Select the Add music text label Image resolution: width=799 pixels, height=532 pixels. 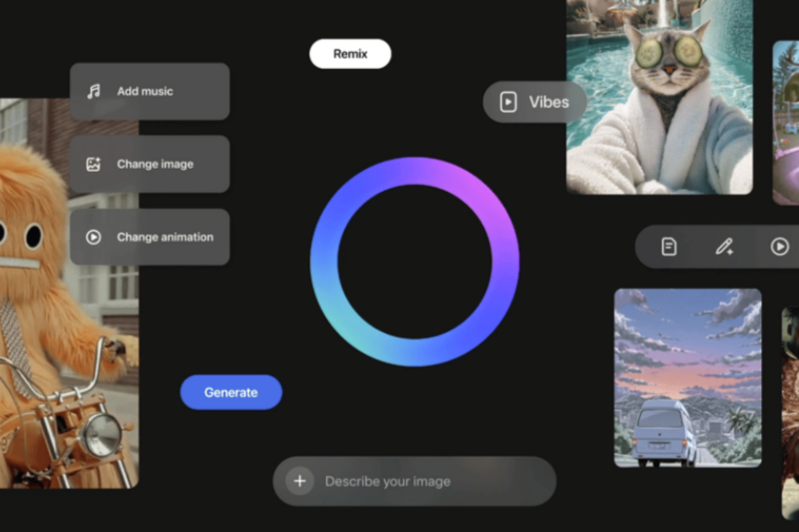(145, 92)
